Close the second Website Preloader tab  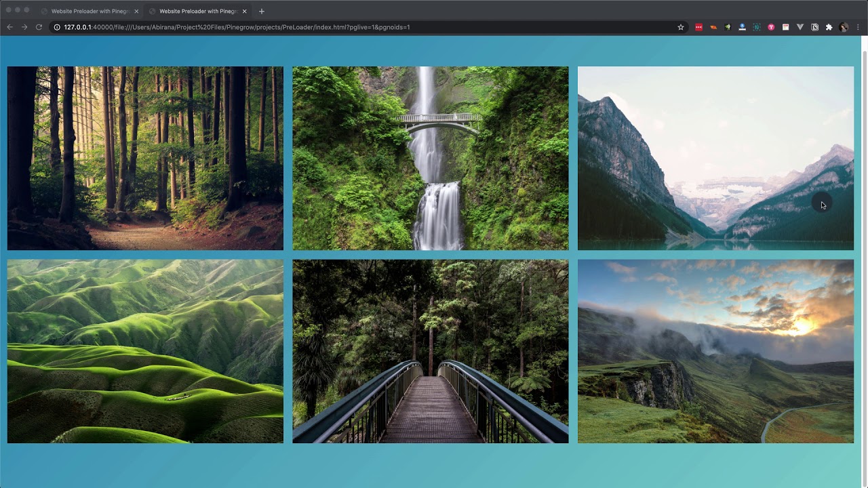point(244,11)
